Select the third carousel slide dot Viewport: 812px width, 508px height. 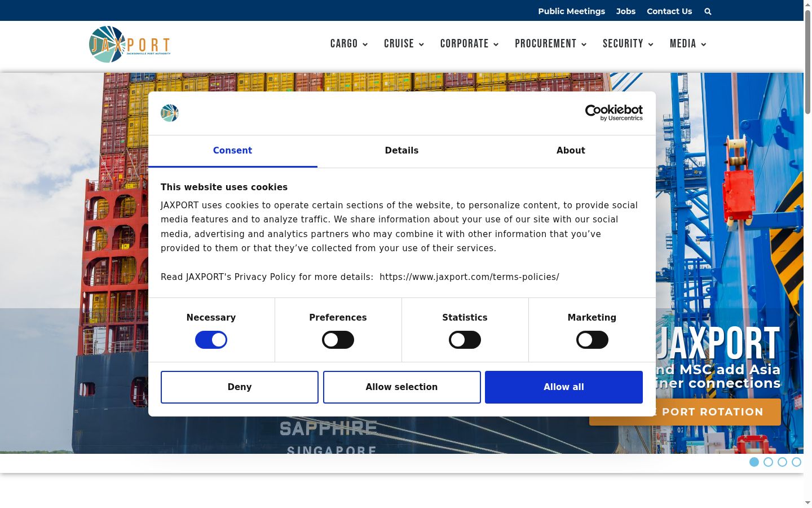point(782,462)
